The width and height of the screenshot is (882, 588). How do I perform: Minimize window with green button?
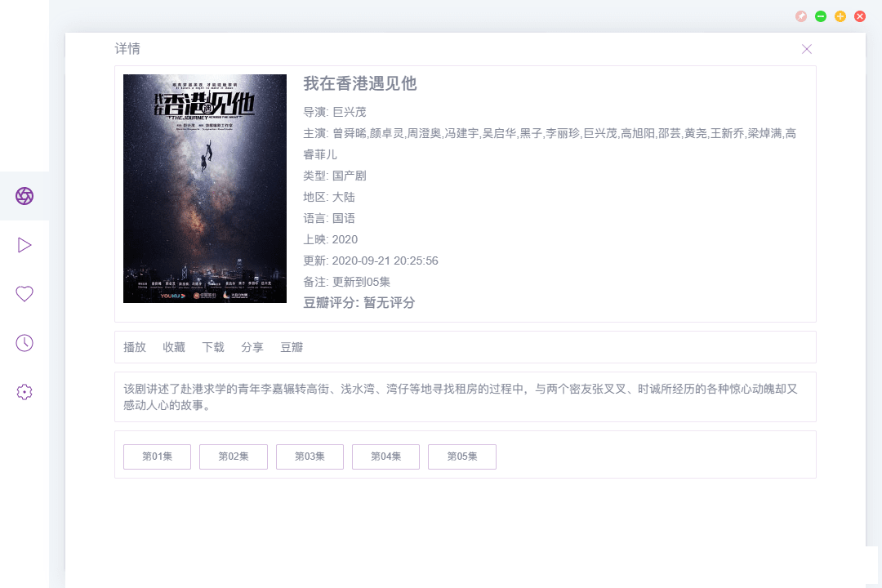click(821, 16)
